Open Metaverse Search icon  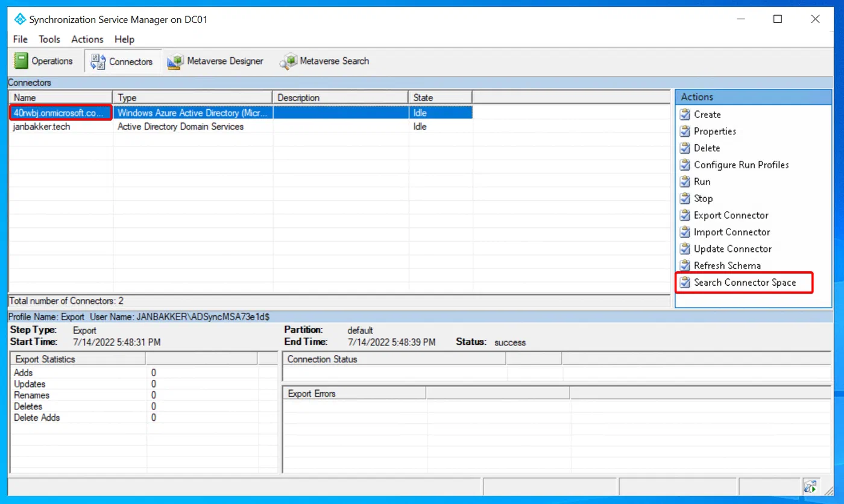click(288, 61)
